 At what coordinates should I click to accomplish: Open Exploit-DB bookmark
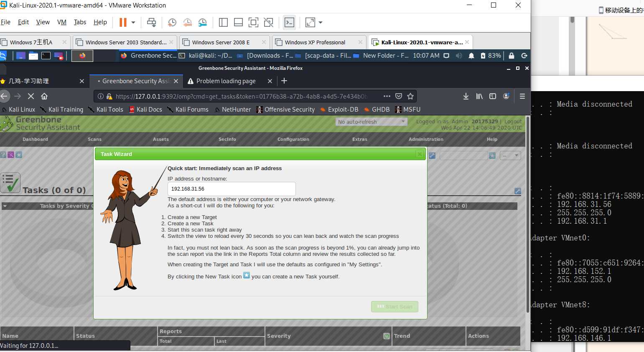coord(339,110)
